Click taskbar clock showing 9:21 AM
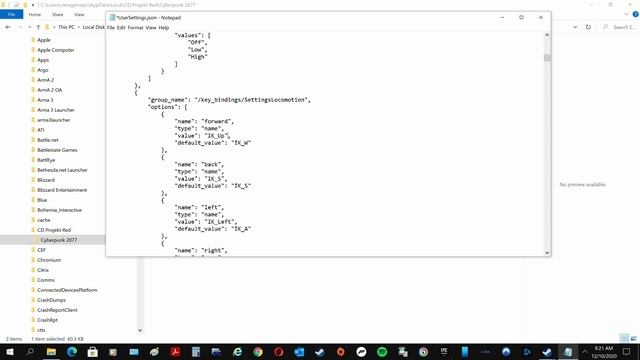Viewport: 640px width, 360px height. coord(604,352)
